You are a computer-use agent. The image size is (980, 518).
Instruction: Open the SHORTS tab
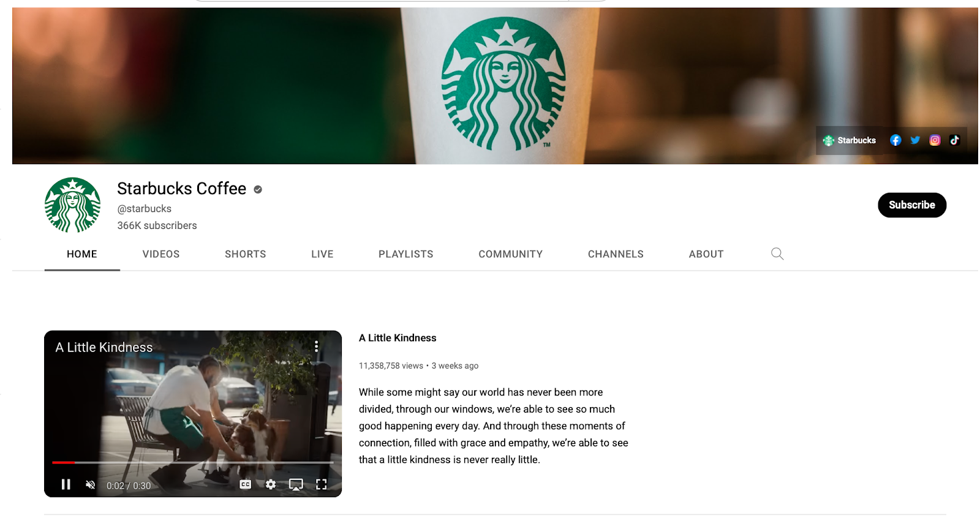point(246,254)
